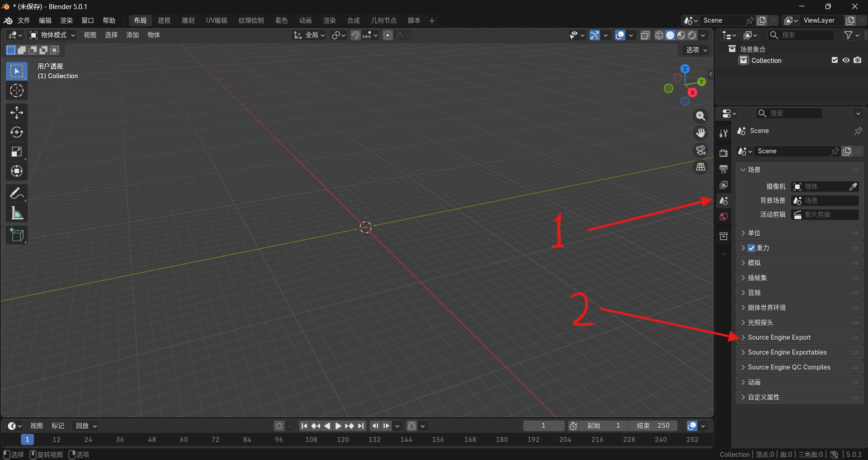Click the 结束 end frame field
The height and width of the screenshot is (460, 868).
[653, 426]
